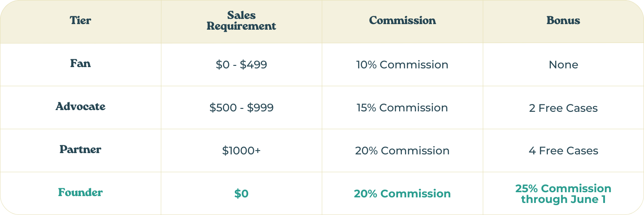This screenshot has width=644, height=215.
Task: Click the Tier column header
Action: coord(80,20)
